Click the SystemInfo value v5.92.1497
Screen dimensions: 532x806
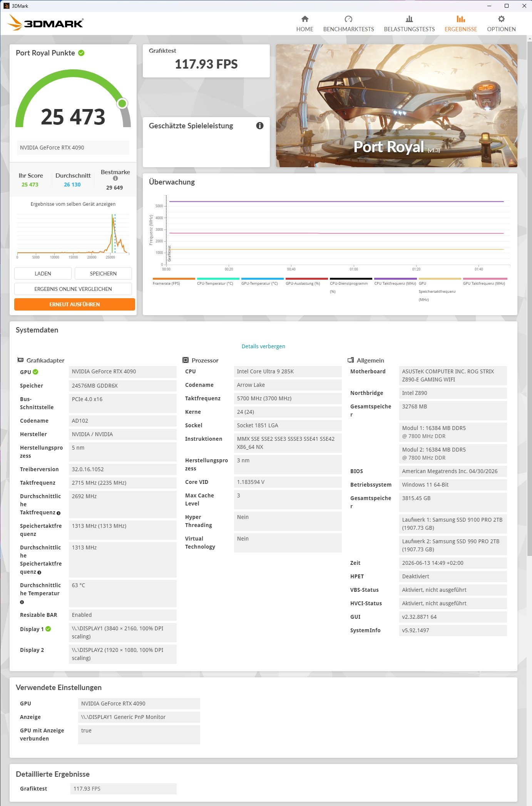[x=453, y=630]
